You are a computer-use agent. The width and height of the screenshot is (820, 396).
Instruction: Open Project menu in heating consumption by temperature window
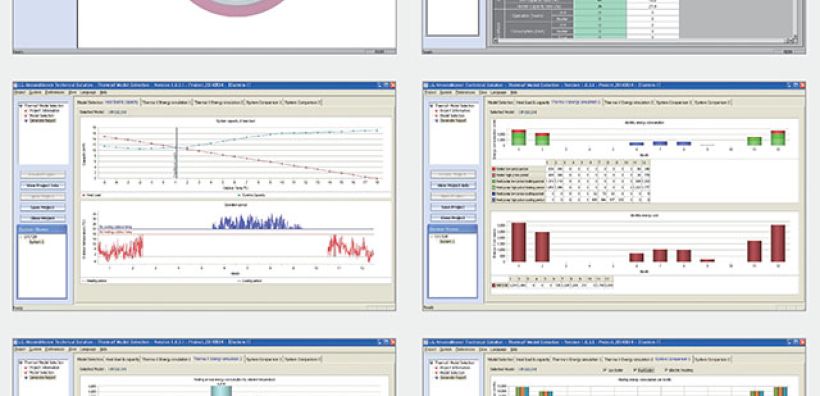tap(19, 349)
